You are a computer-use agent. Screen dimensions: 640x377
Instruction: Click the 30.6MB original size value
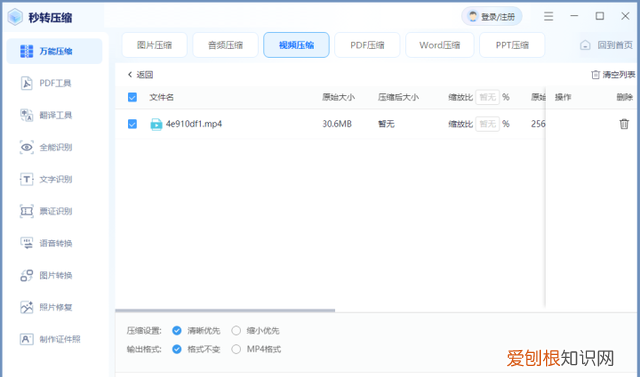click(337, 124)
